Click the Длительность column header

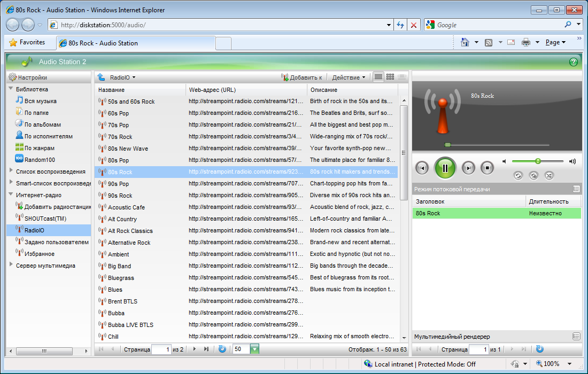553,201
